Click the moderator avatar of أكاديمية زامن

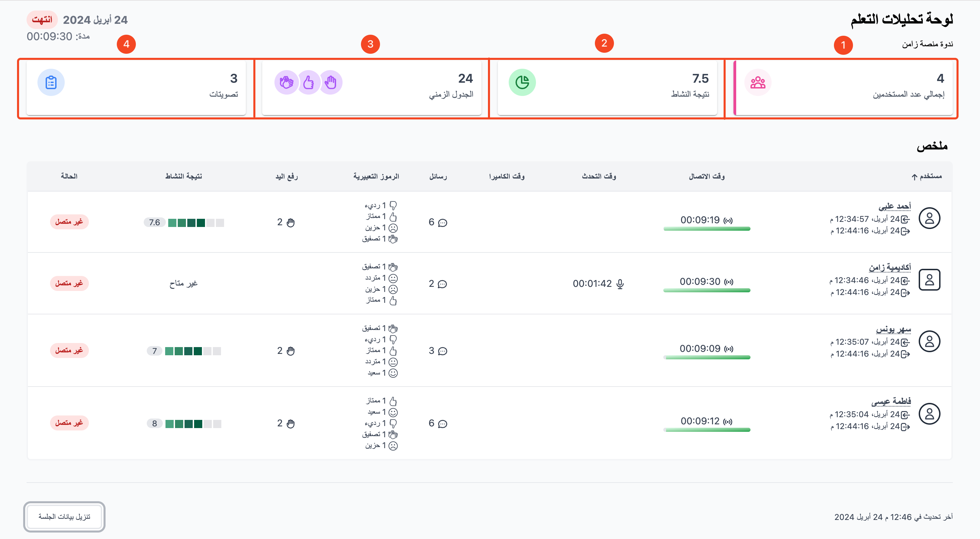click(929, 280)
